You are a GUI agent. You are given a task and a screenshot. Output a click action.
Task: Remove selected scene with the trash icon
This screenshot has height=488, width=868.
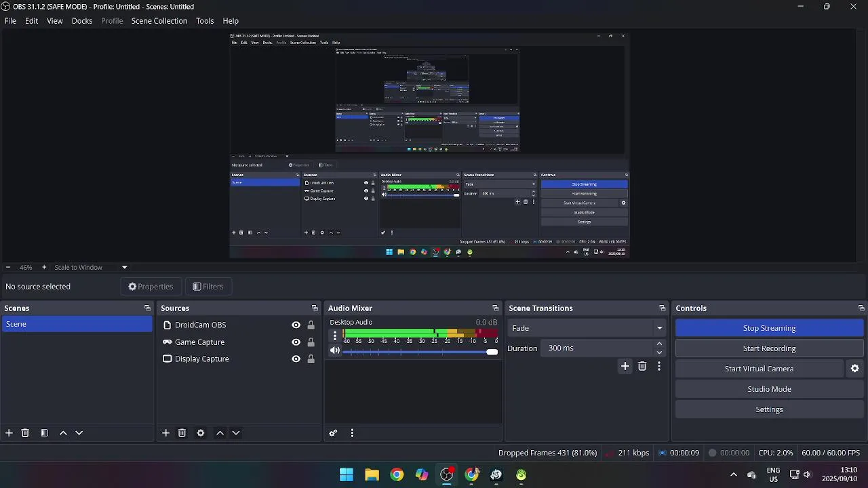pyautogui.click(x=25, y=433)
